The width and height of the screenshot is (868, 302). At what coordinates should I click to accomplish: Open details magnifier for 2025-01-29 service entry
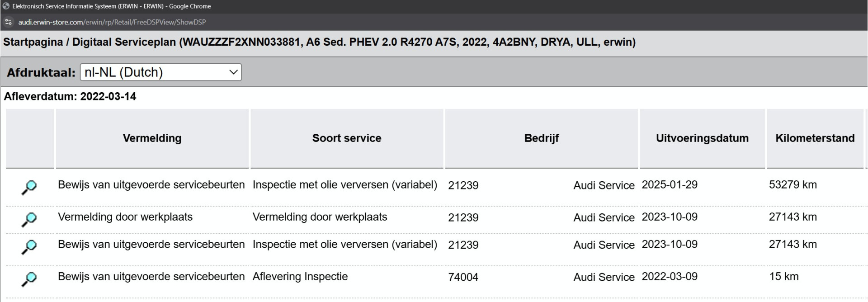pyautogui.click(x=29, y=187)
